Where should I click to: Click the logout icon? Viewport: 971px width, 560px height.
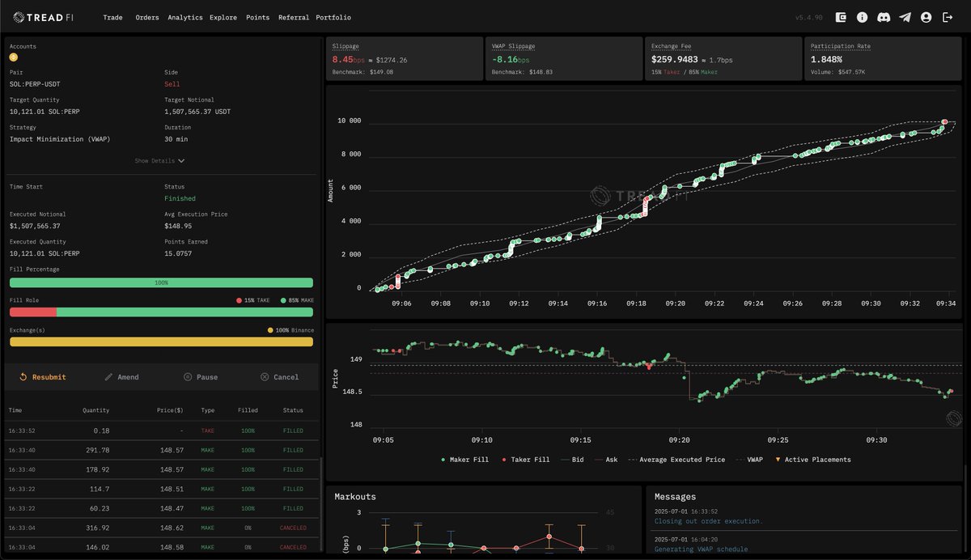947,17
